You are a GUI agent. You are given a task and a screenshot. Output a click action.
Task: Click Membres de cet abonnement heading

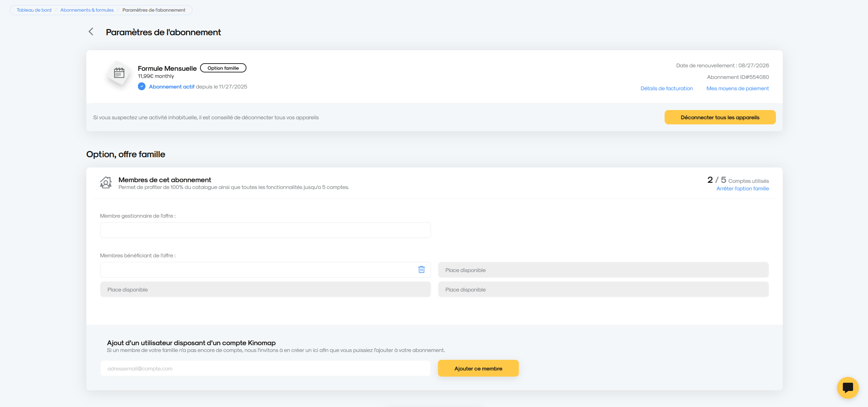[x=165, y=180]
